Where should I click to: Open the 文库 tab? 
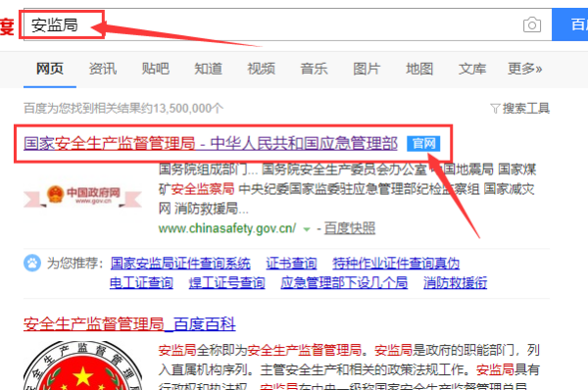coord(472,69)
